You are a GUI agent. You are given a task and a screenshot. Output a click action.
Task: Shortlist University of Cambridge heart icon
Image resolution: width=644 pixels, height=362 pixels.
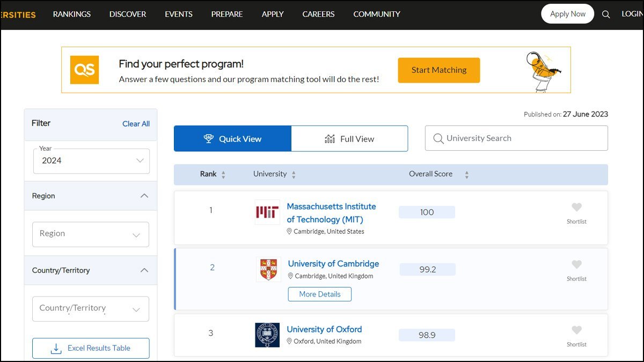(576, 264)
